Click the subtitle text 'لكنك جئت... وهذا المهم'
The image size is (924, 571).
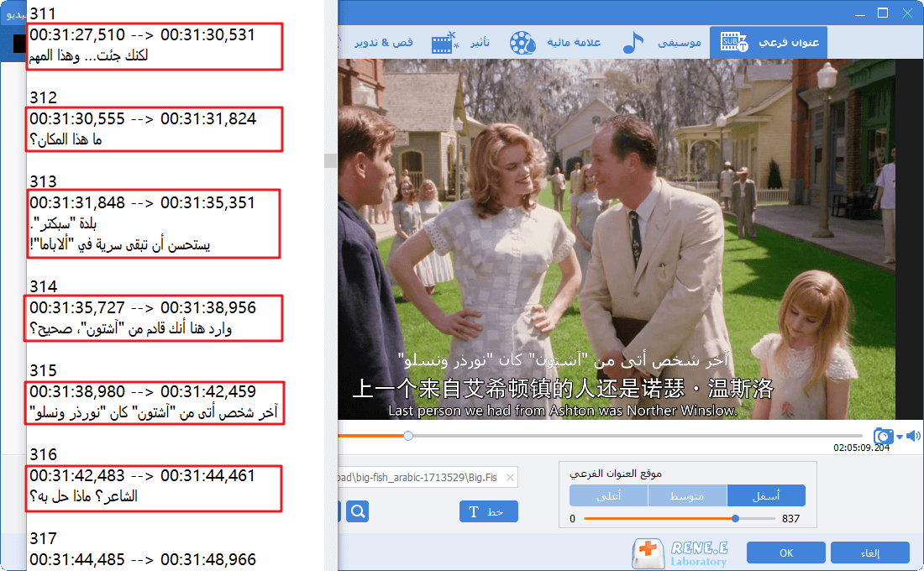(x=88, y=56)
